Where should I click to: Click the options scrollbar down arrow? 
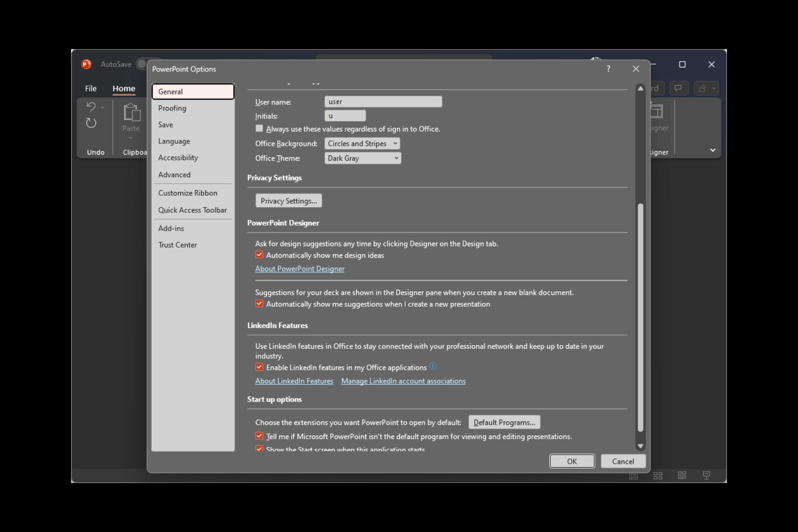click(x=640, y=446)
